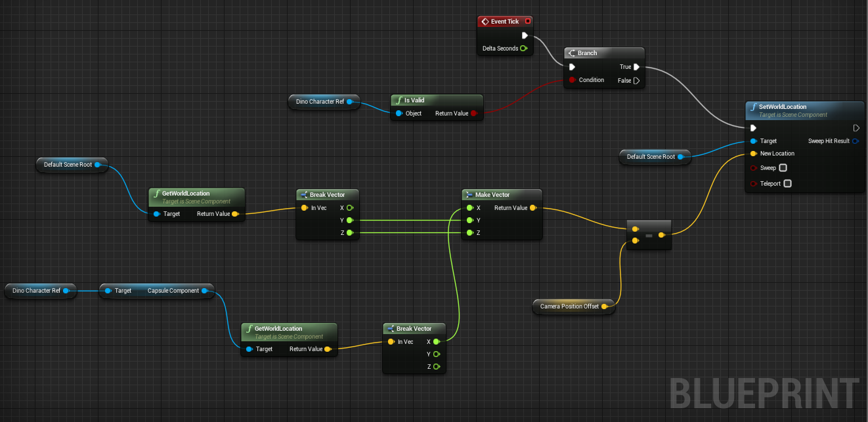The image size is (868, 422).
Task: Click the False exec pin on Branch
Action: coord(637,81)
